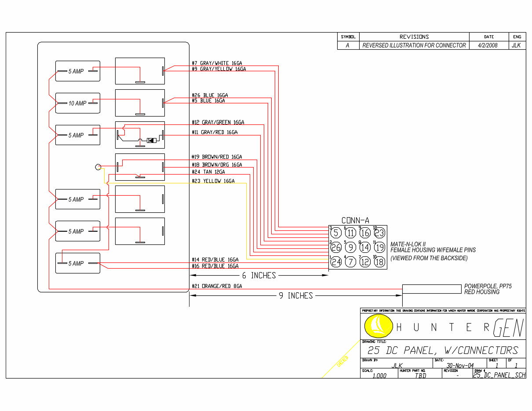Click the '#16 RED/BLUE 16GA' wire label
This screenshot has width=532, height=411.
click(215, 266)
